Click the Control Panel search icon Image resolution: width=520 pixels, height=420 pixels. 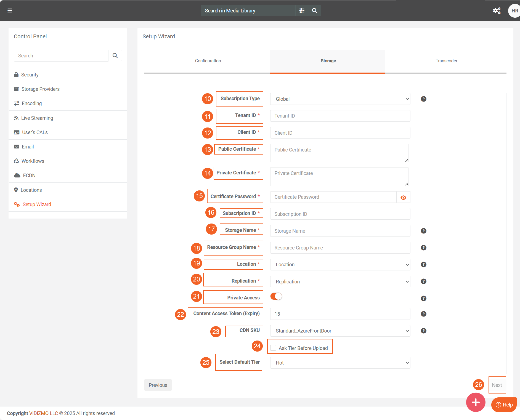point(115,55)
